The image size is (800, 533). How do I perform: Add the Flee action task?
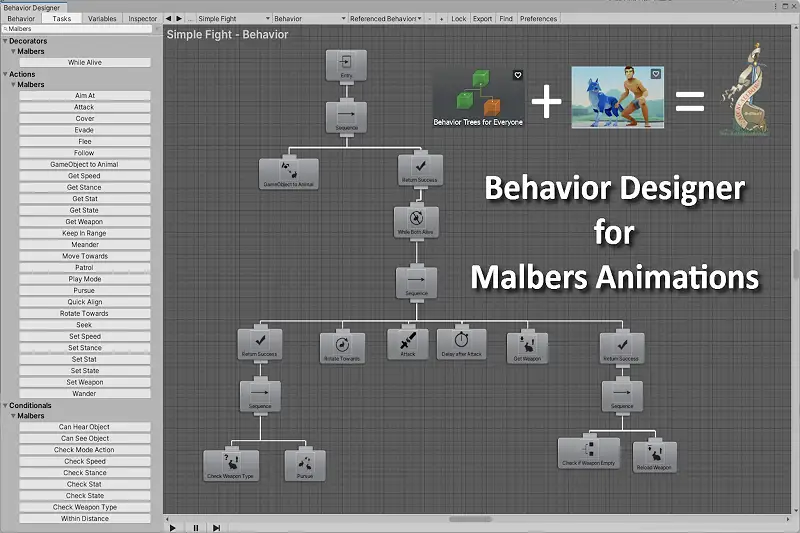pos(85,142)
